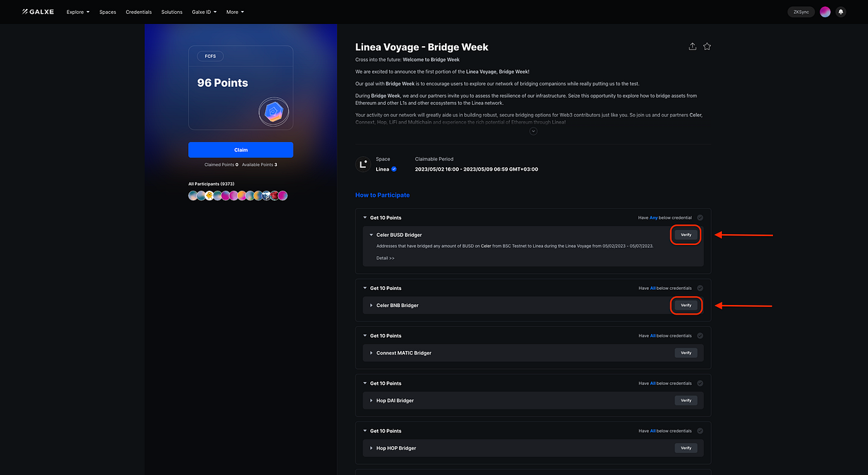Image resolution: width=868 pixels, height=475 pixels.
Task: Click the Linea space logo icon
Action: click(x=363, y=164)
